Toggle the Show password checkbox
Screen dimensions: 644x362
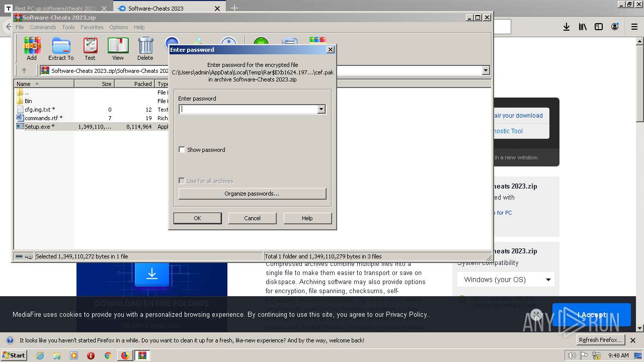point(182,150)
